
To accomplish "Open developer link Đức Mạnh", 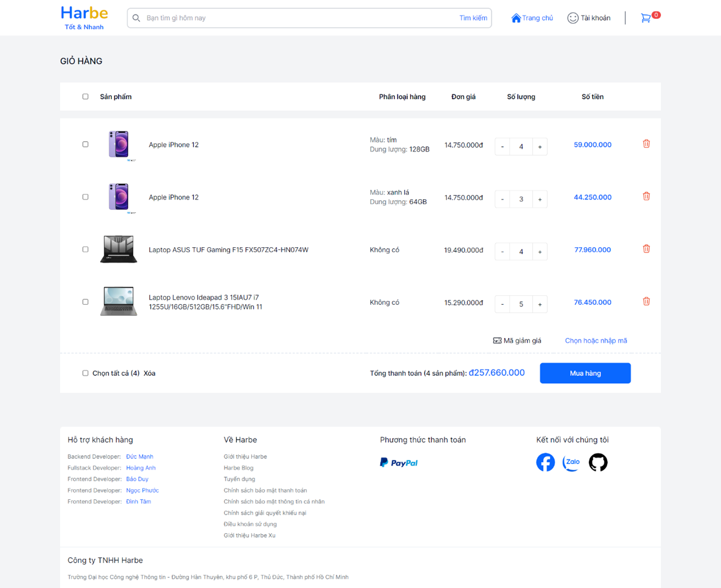I will [x=140, y=457].
